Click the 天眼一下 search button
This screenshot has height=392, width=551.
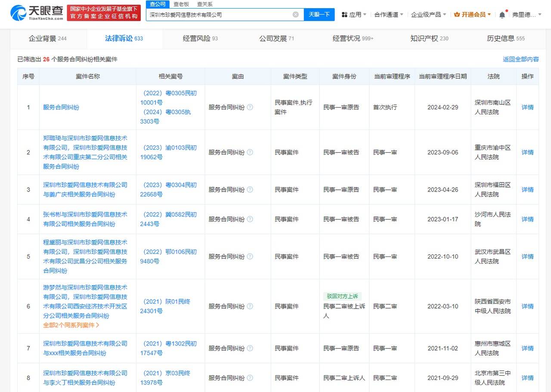point(319,14)
